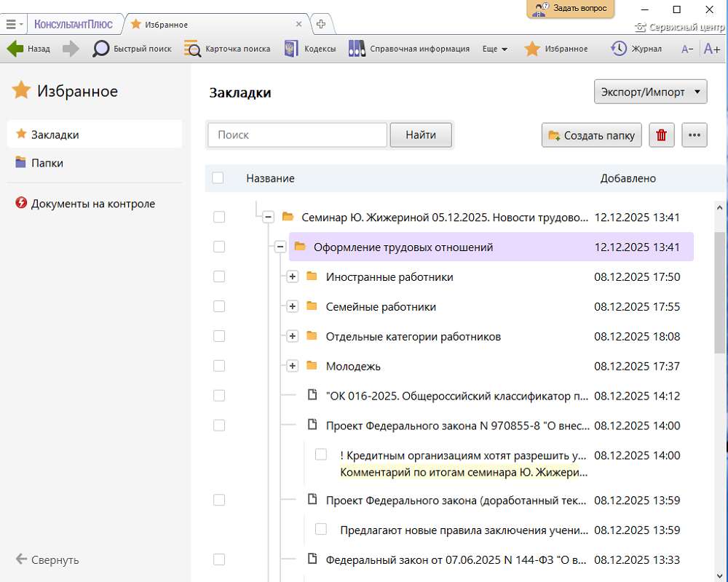The image size is (728, 582).
Task: Increase font size with A+ icon
Action: pyautogui.click(x=711, y=49)
